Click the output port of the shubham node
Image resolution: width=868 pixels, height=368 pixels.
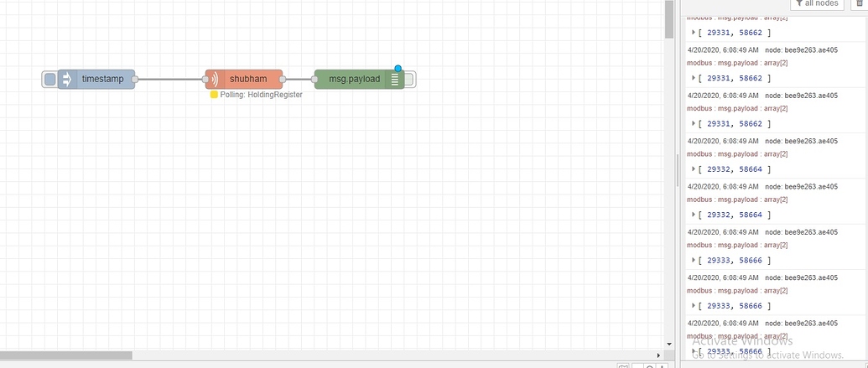283,79
